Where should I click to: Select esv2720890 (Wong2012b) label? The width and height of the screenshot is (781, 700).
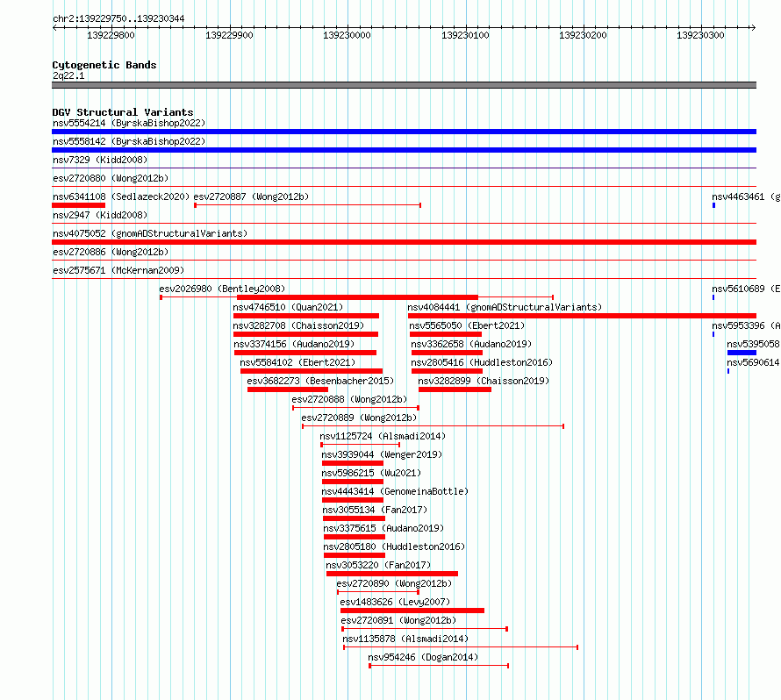[x=394, y=583]
